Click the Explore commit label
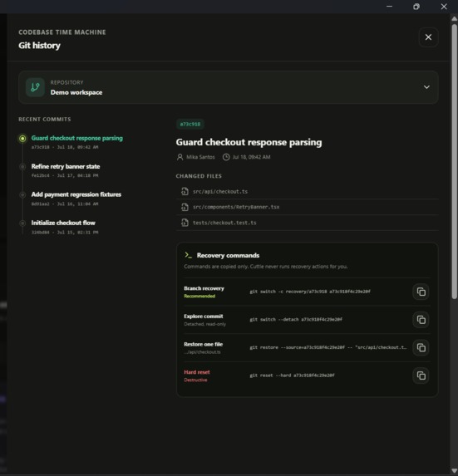Image resolution: width=458 pixels, height=476 pixels. coord(203,317)
